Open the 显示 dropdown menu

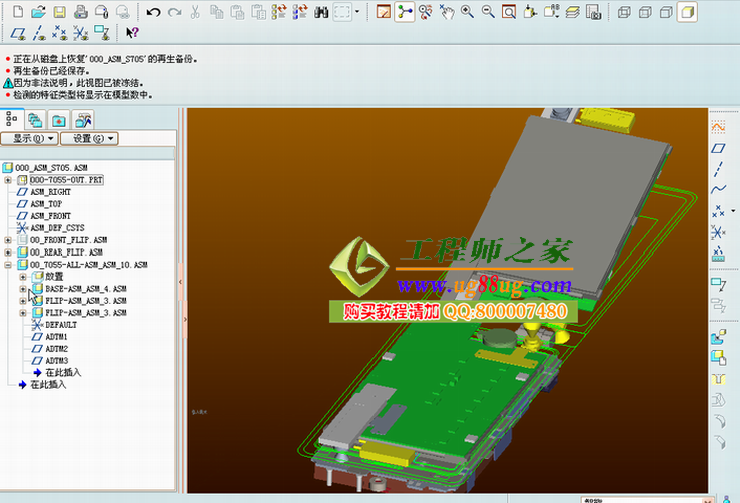(29, 138)
